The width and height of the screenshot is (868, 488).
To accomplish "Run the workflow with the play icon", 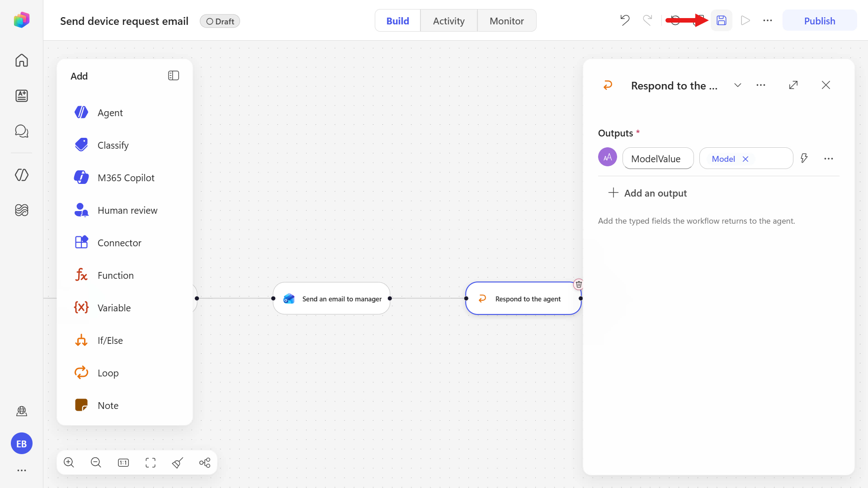I will click(745, 21).
